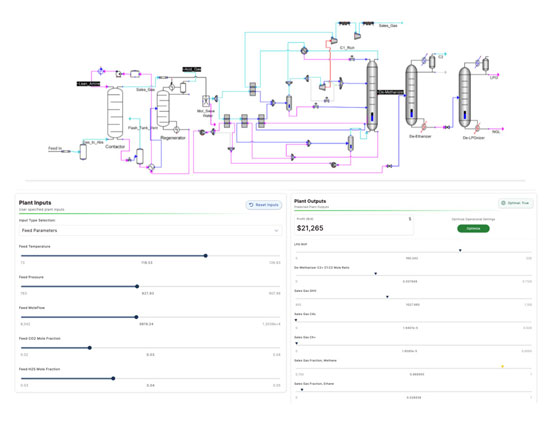
Task: Click the Feed CO2 Mole Fraction slider
Action: click(x=90, y=348)
